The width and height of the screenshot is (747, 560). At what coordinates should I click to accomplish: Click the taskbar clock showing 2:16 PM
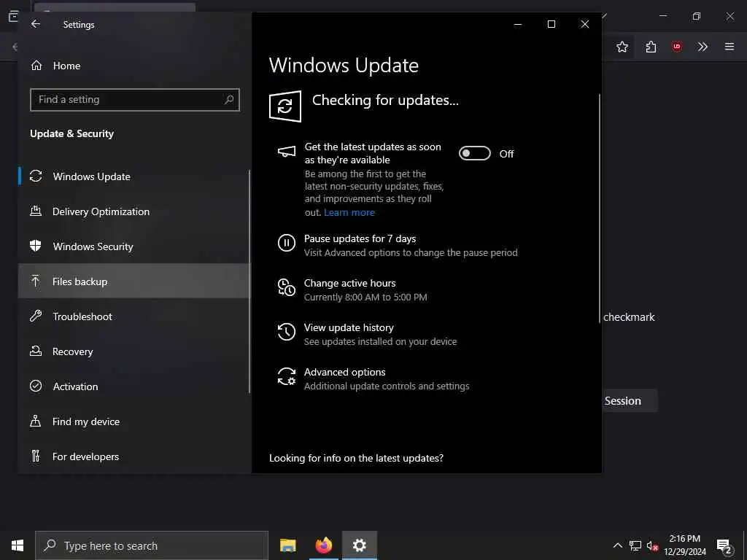click(685, 545)
